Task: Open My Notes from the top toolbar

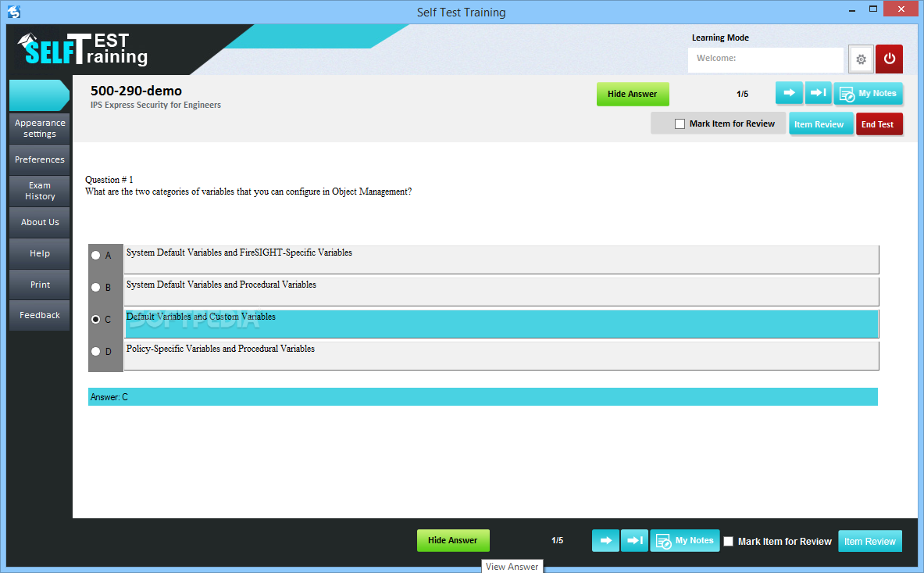Action: pos(868,94)
